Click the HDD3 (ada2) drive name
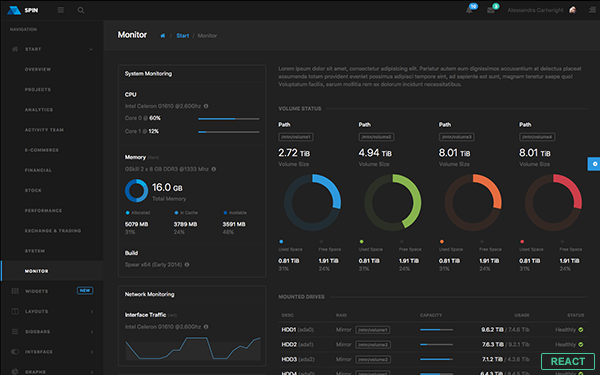The image size is (600, 375). click(x=298, y=359)
